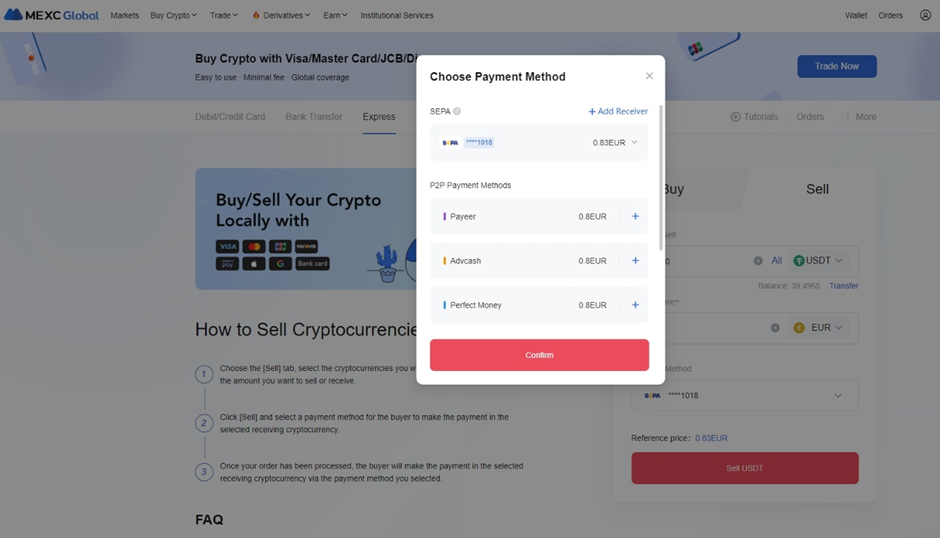Open the EUR currency selector
The width and height of the screenshot is (940, 538).
818,328
